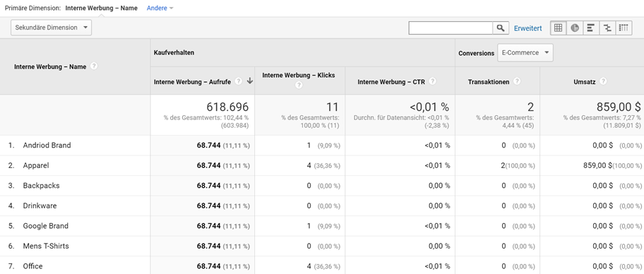
Task: Switch to the performance bar view icon
Action: click(591, 28)
